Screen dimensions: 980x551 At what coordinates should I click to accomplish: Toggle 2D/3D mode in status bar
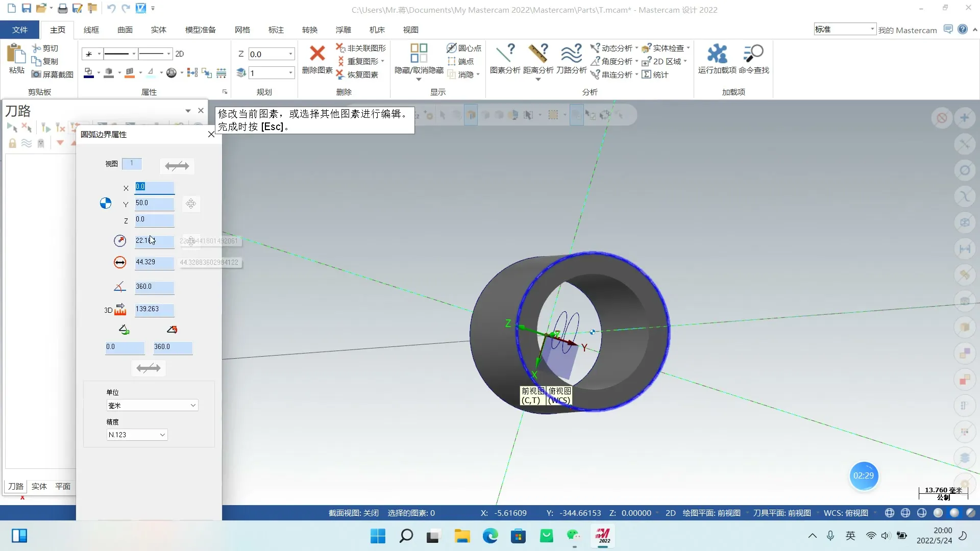(670, 513)
